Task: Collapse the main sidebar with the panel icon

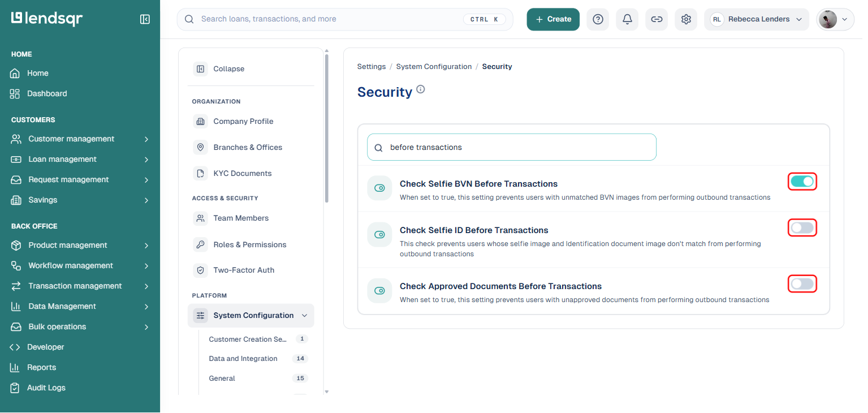Action: pos(145,19)
